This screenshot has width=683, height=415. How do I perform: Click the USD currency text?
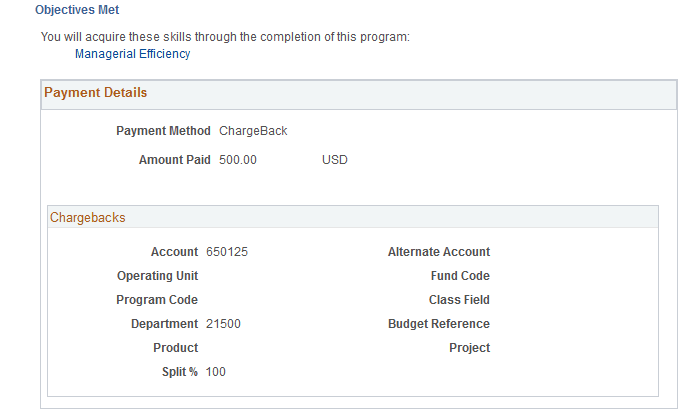click(x=335, y=160)
